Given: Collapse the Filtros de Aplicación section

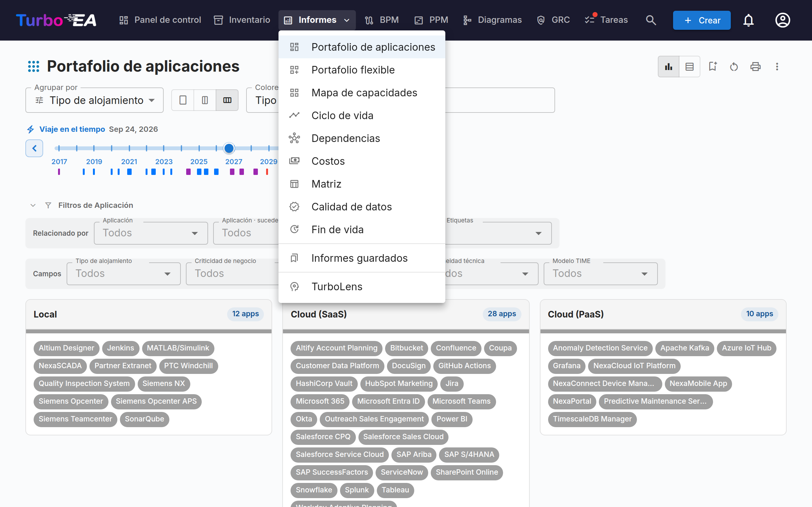Looking at the screenshot, I should (33, 205).
